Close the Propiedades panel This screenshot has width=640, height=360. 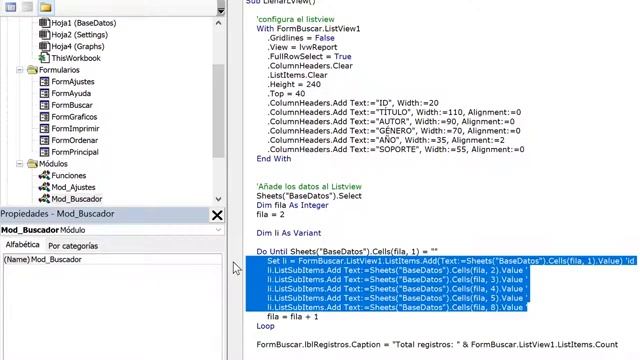pyautogui.click(x=217, y=215)
